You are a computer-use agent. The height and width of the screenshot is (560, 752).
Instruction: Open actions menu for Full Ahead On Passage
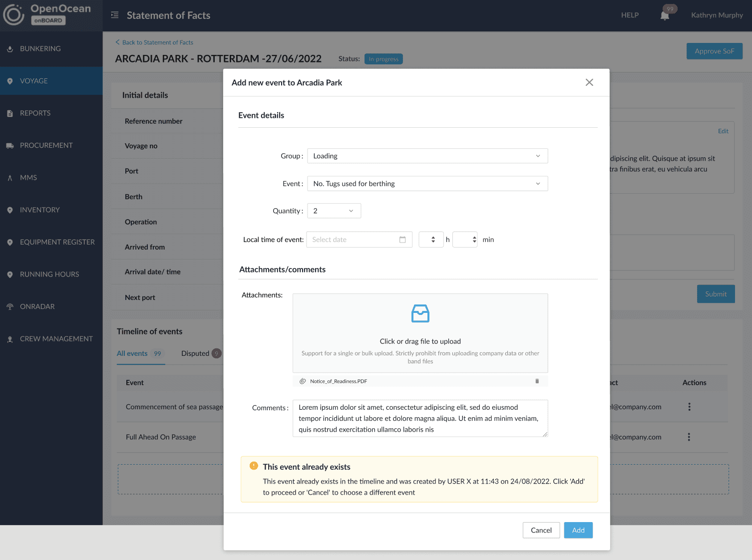click(x=689, y=437)
